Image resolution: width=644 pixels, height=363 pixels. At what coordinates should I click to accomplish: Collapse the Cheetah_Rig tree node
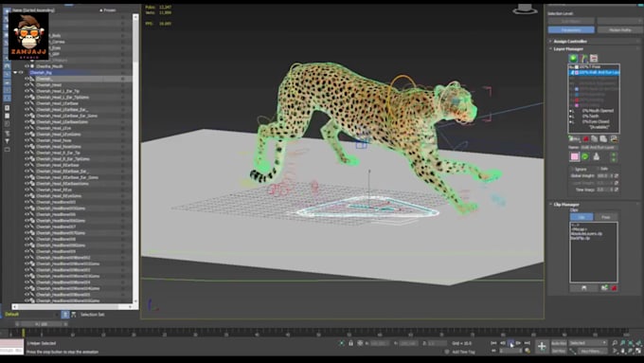[x=15, y=72]
